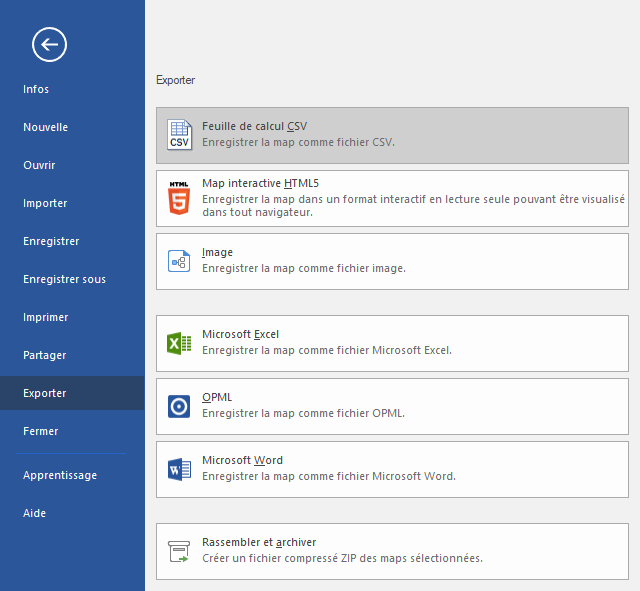This screenshot has width=640, height=591.
Task: Open the Importer page
Action: point(45,203)
